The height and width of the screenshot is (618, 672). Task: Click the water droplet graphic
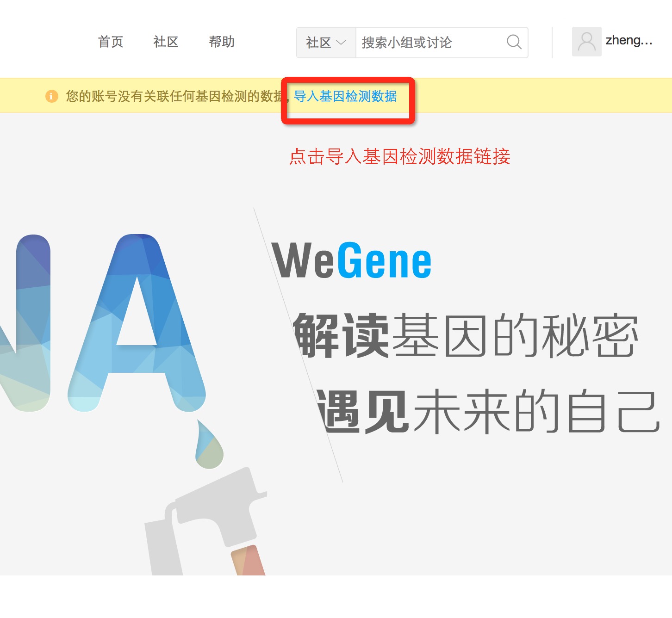(x=209, y=445)
